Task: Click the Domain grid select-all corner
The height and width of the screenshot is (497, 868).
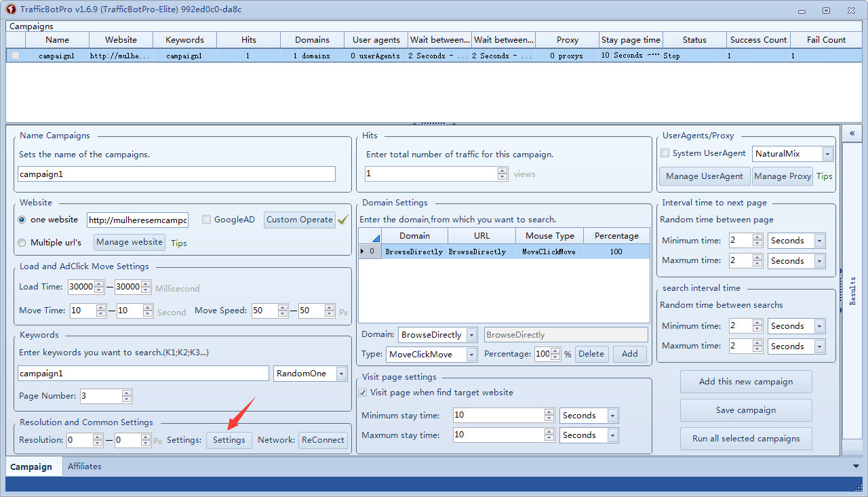Action: point(370,236)
